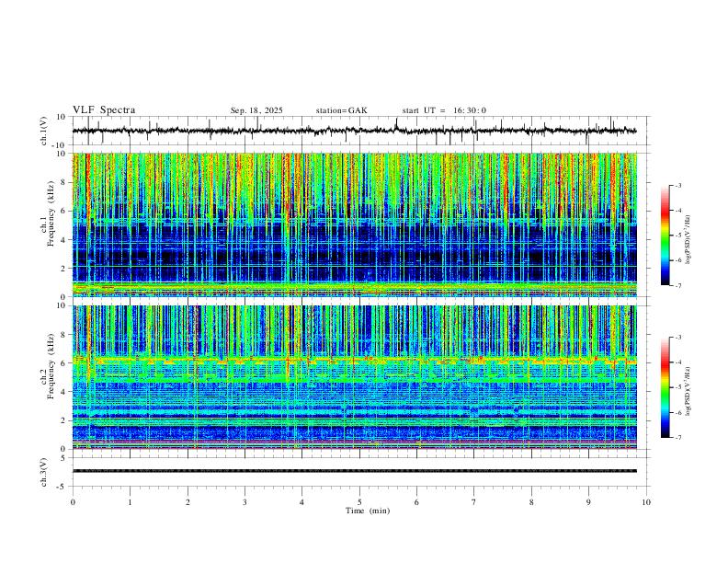Screen dimensions: 728x563
Task: Click the 'Time (min)' axis label
Action: (368, 511)
